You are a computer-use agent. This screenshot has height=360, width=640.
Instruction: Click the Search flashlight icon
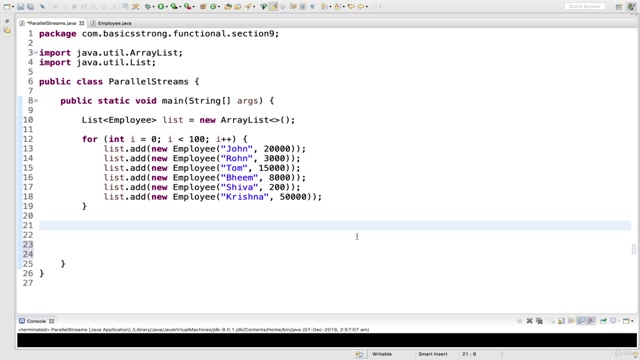248,7
